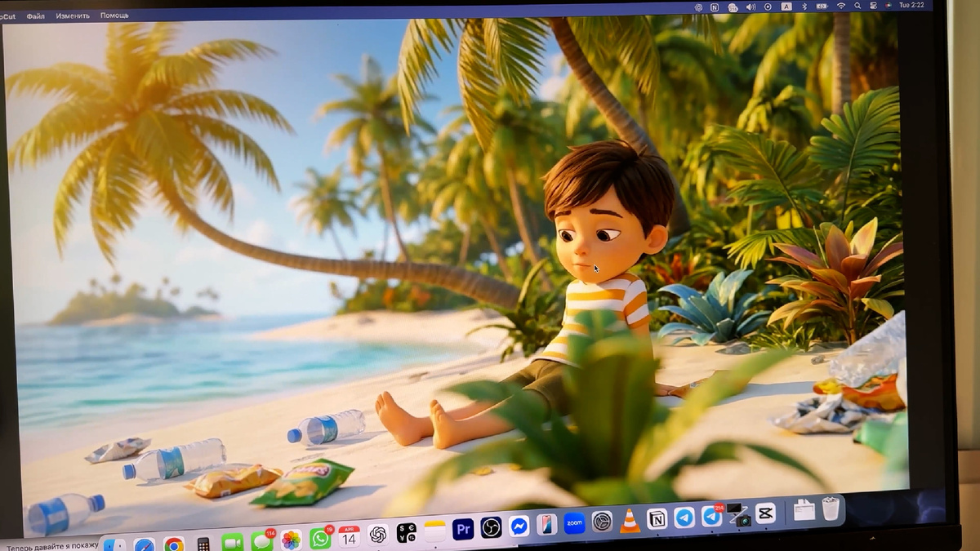This screenshot has width=980, height=551.
Task: Click the Now Playing menu bar icon
Action: click(768, 7)
